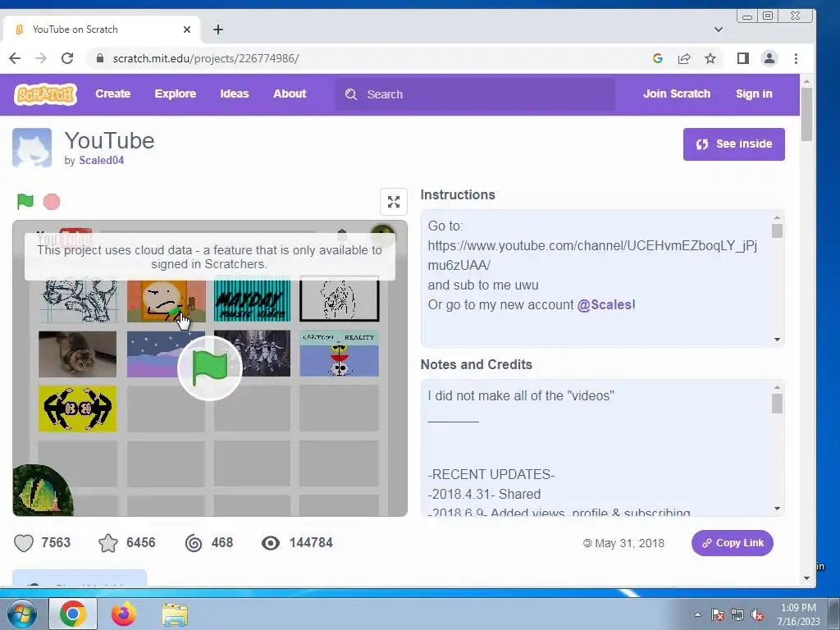Click the Copy Link button
Viewport: 840px width, 630px height.
[x=733, y=543]
